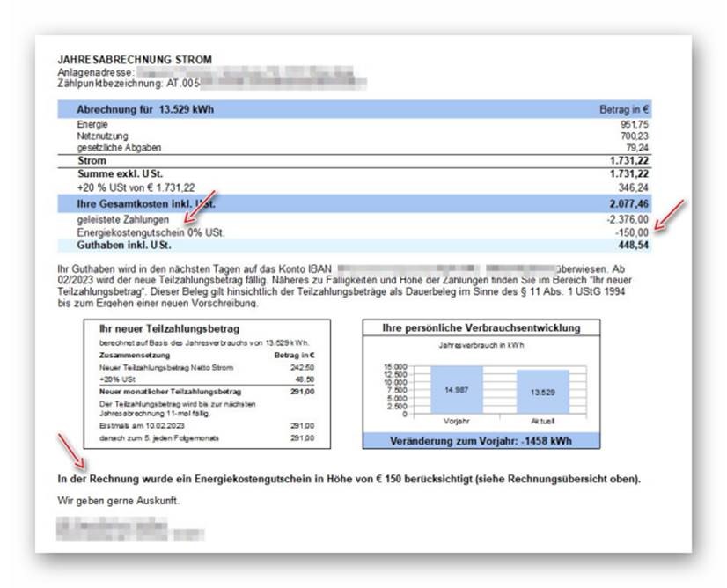Click the "Jahresverbrauch in kWh" chart title

pyautogui.click(x=481, y=345)
